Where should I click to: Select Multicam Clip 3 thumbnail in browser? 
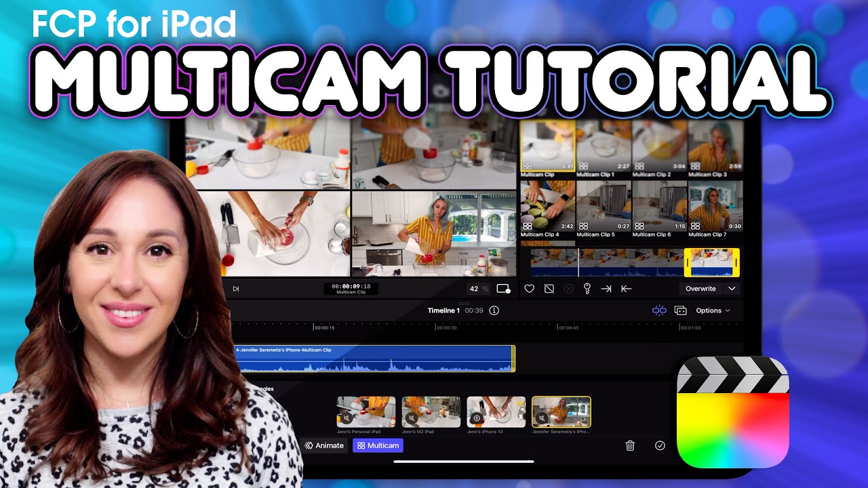tap(715, 145)
